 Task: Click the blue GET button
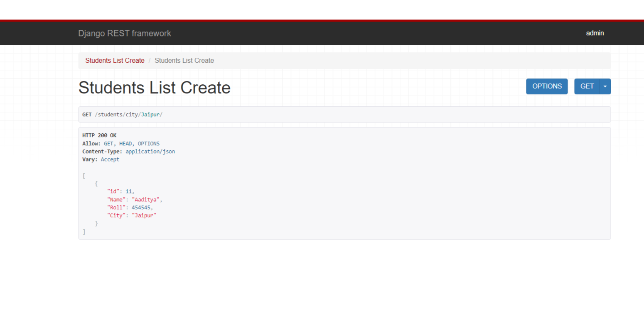tap(587, 86)
